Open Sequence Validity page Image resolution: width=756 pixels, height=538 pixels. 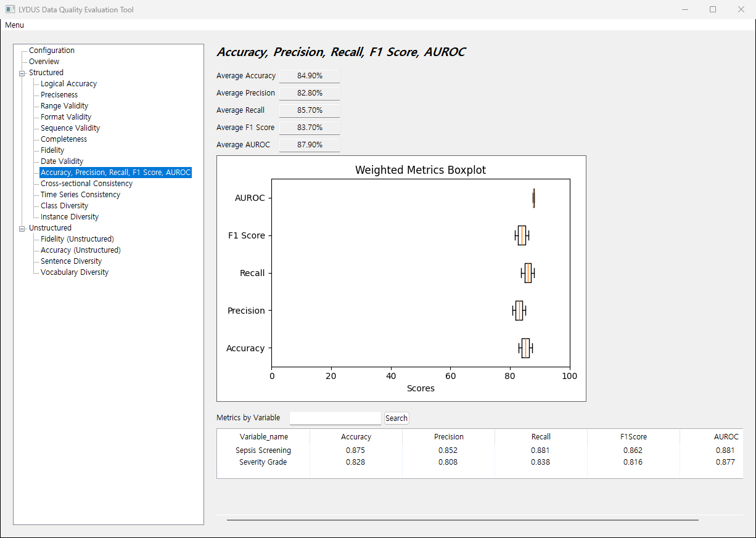(x=70, y=128)
